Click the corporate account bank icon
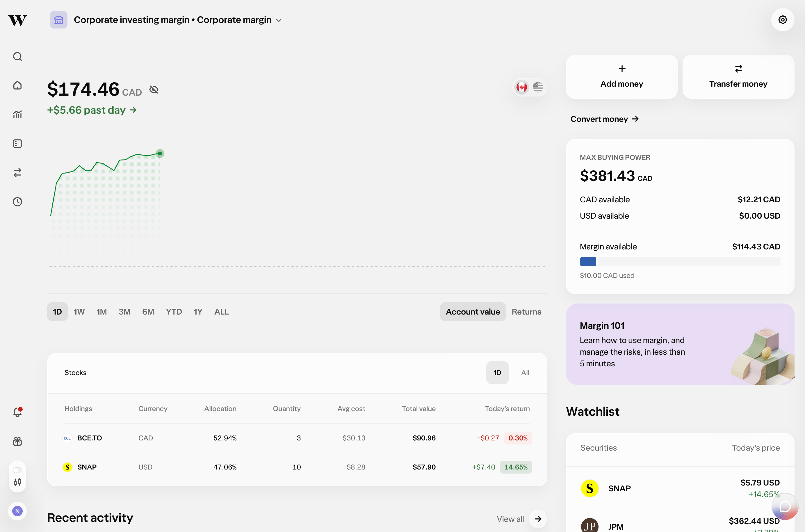Image resolution: width=805 pixels, height=532 pixels. 59,20
